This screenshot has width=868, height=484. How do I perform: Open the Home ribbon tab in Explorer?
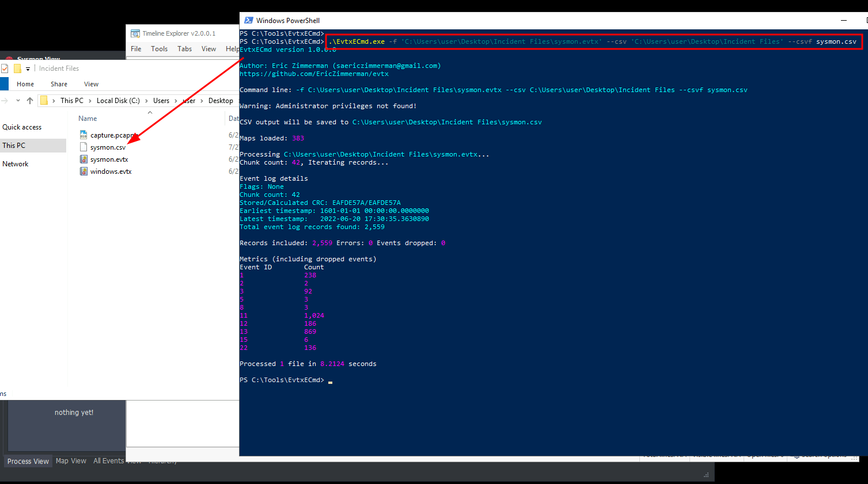(x=25, y=84)
